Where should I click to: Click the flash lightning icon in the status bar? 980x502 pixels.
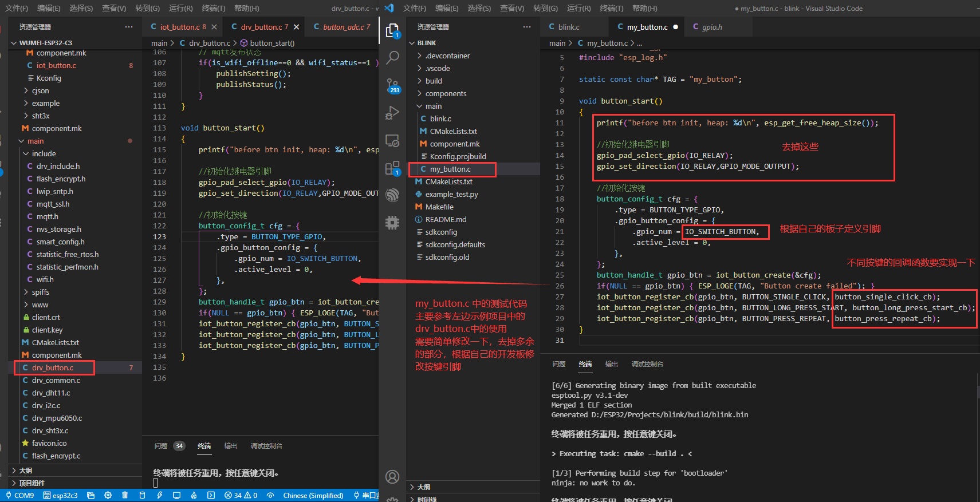[159, 495]
